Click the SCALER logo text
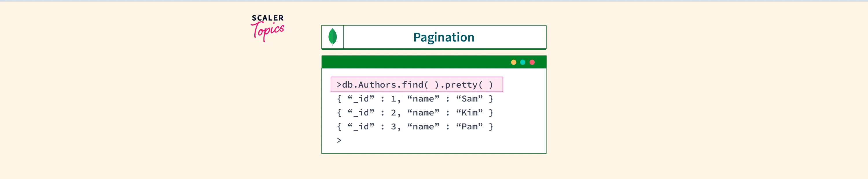 pyautogui.click(x=268, y=18)
